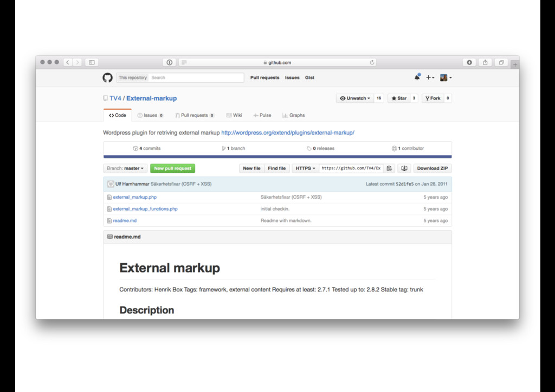Open Gist in top navigation

tap(309, 77)
